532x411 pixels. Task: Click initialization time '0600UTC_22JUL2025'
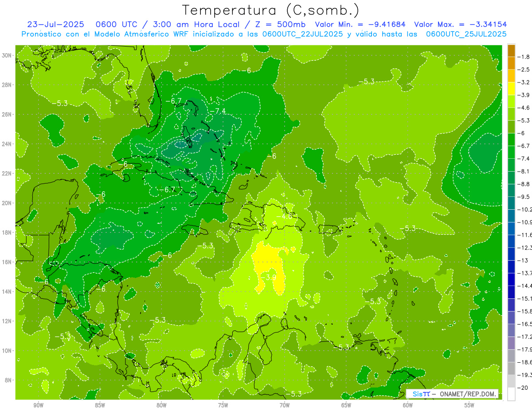[302, 34]
